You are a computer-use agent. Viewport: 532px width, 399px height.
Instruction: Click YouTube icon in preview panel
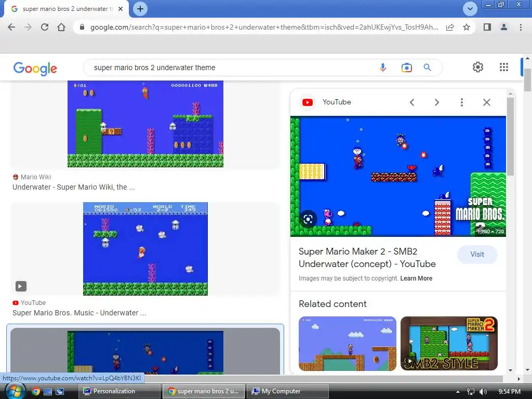tap(308, 102)
